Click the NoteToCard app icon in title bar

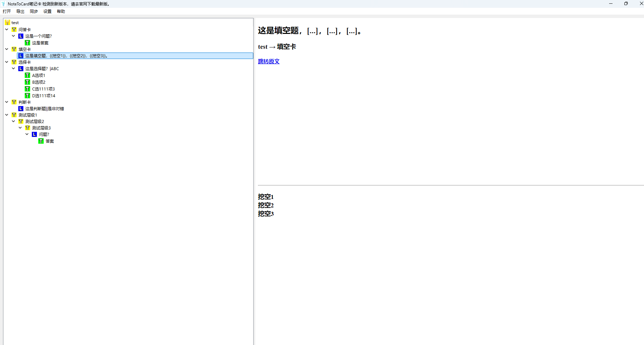pos(3,4)
